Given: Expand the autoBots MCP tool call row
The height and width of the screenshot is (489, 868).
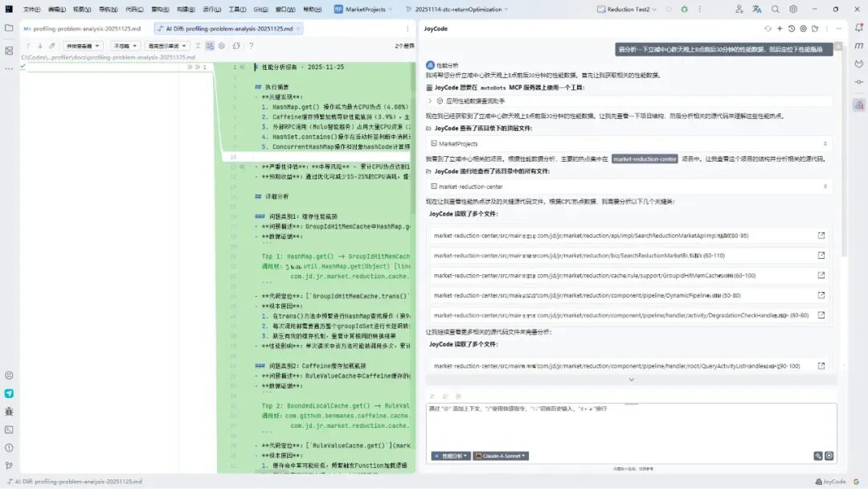Looking at the screenshot, I should click(628, 101).
